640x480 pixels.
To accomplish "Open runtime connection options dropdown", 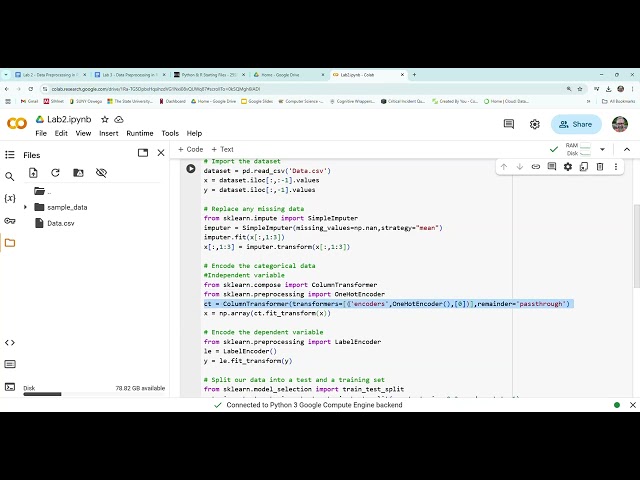I will [602, 149].
